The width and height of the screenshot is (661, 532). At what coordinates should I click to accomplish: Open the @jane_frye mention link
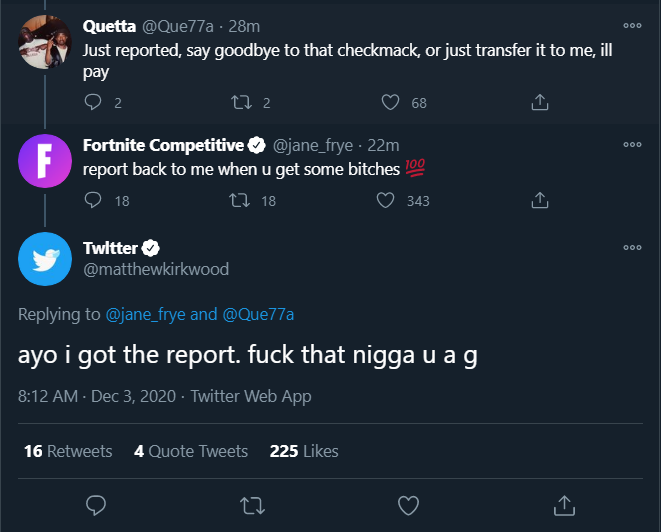[145, 314]
